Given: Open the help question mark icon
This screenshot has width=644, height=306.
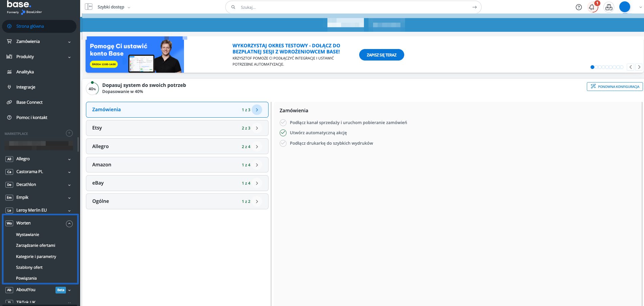Looking at the screenshot, I should 579,7.
